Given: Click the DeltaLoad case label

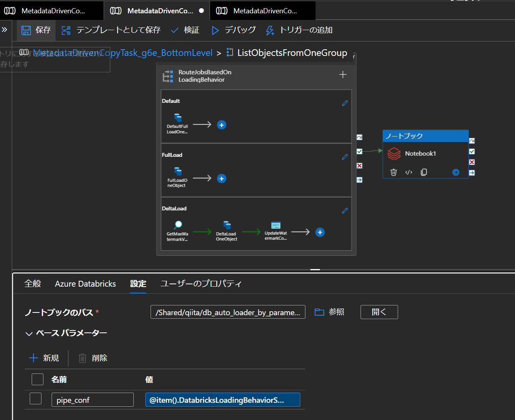Looking at the screenshot, I should pyautogui.click(x=174, y=208).
